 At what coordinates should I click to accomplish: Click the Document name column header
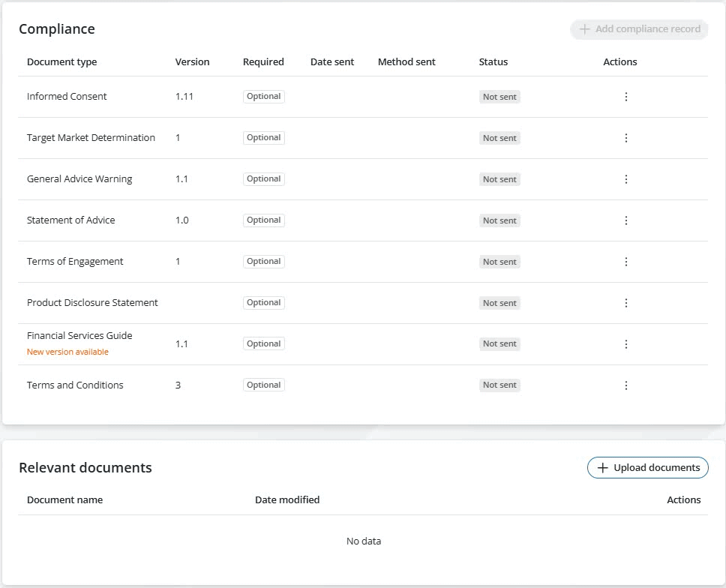point(64,499)
